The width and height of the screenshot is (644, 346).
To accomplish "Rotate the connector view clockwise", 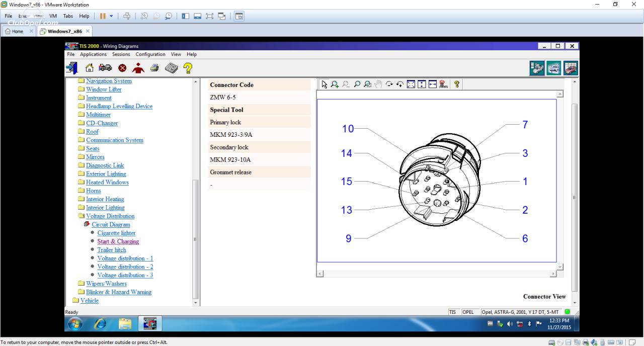I will [x=389, y=84].
